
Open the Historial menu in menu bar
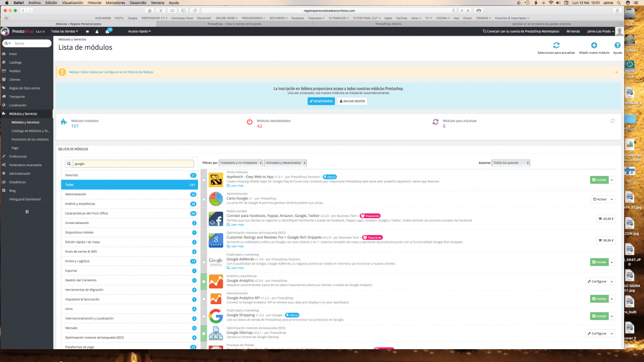pyautogui.click(x=94, y=3)
